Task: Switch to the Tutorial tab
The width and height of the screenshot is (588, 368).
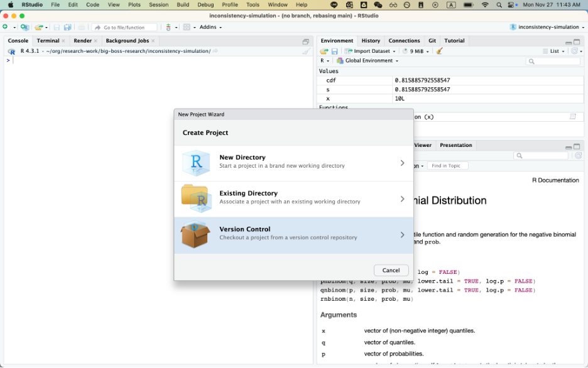Action: [454, 41]
